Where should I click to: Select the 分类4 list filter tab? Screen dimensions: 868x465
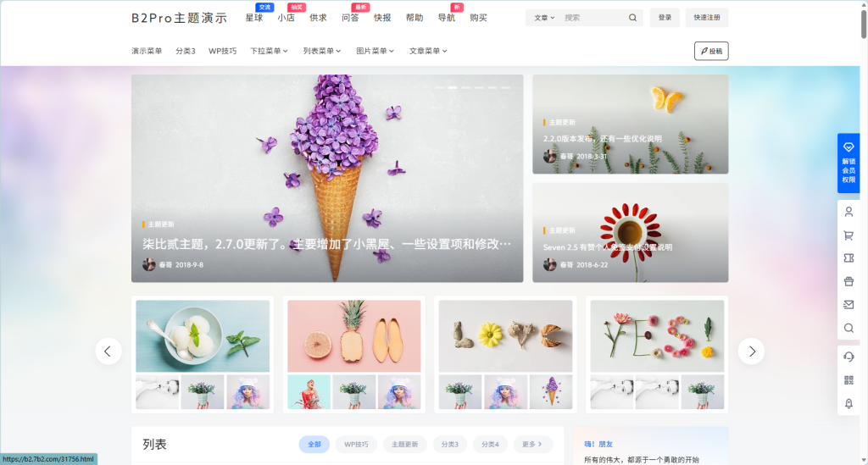coord(490,444)
